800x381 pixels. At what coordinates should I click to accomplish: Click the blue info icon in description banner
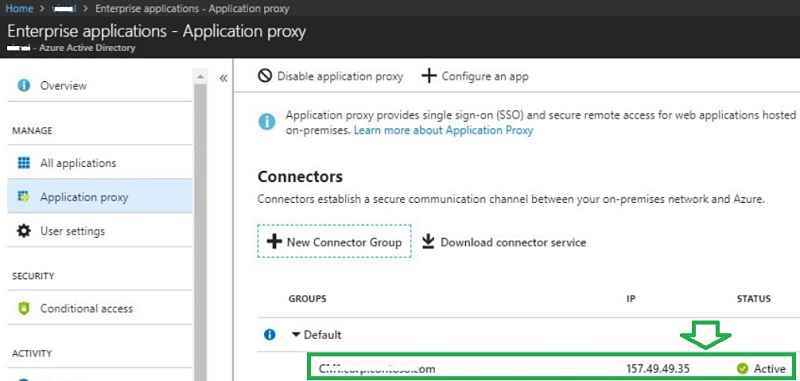pyautogui.click(x=267, y=122)
